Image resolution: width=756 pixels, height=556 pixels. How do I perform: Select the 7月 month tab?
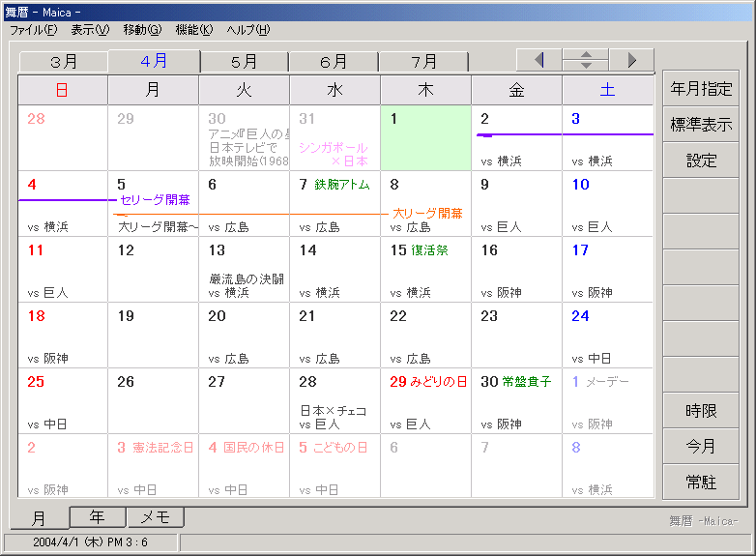pyautogui.click(x=423, y=62)
